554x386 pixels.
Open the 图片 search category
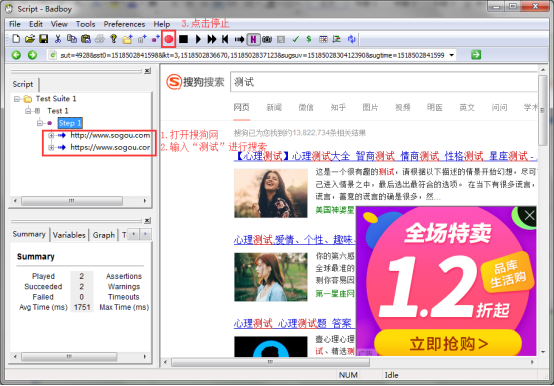tap(370, 107)
